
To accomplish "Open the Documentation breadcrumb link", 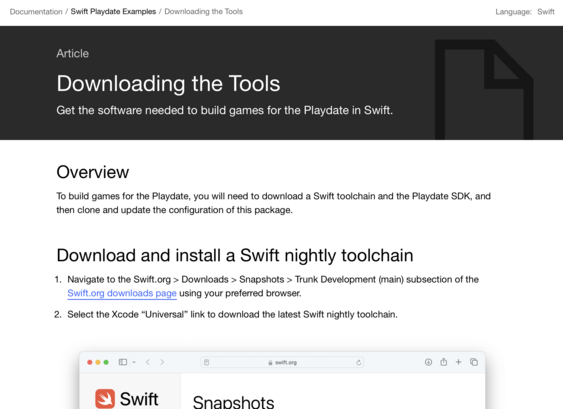I will click(36, 11).
